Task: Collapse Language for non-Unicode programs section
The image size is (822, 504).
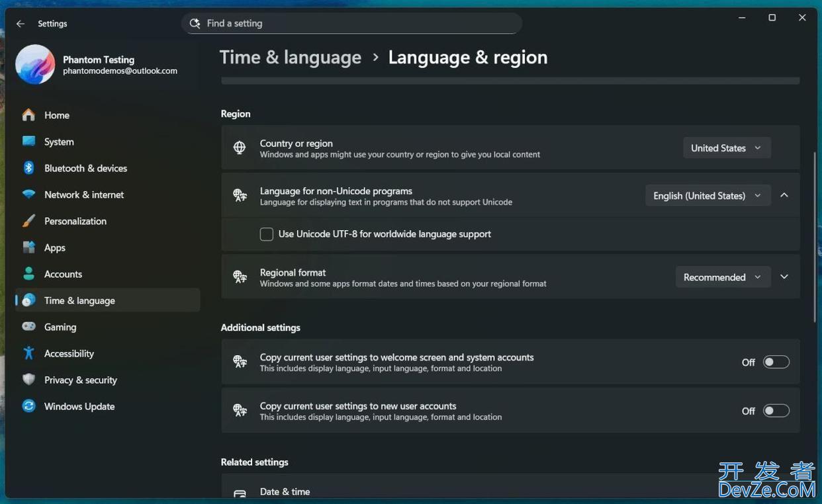Action: (784, 196)
